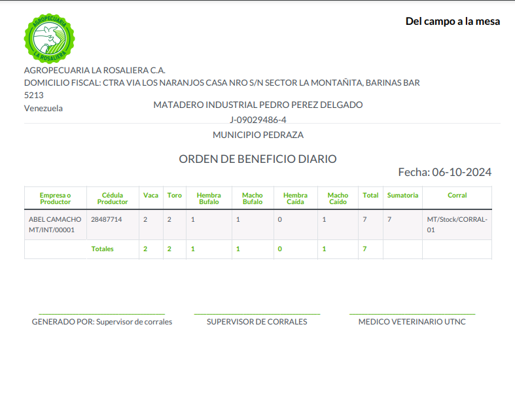Click the 'Empresa o Productor' column header
This screenshot has width=515, height=420.
coord(55,198)
